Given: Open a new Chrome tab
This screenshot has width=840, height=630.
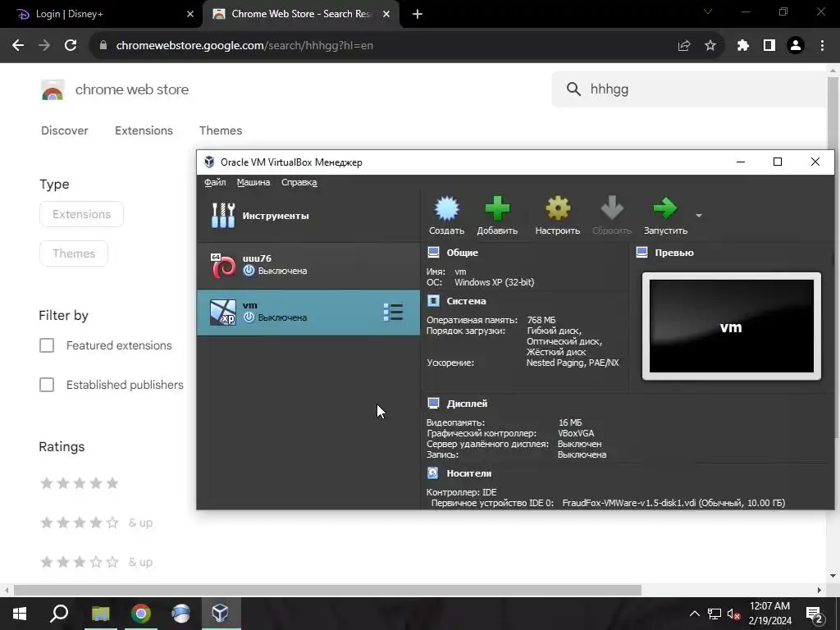Looking at the screenshot, I should coord(418,14).
